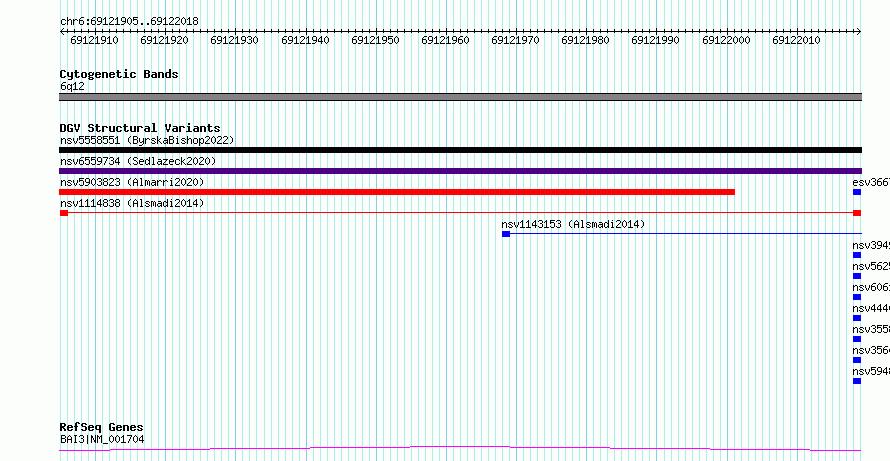The height and width of the screenshot is (461, 890).
Task: Click ruler position 69121950
Action: point(375,40)
